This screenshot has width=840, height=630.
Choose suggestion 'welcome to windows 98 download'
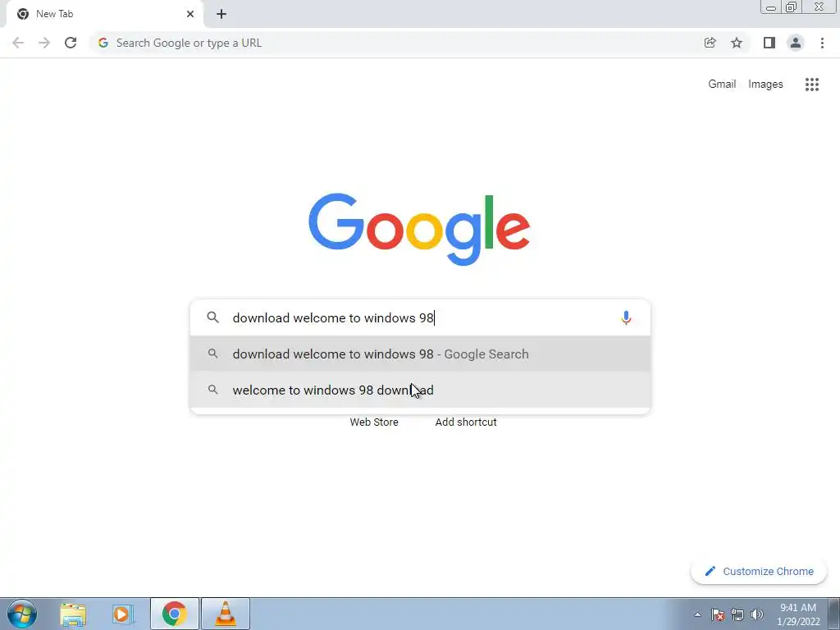(x=420, y=390)
